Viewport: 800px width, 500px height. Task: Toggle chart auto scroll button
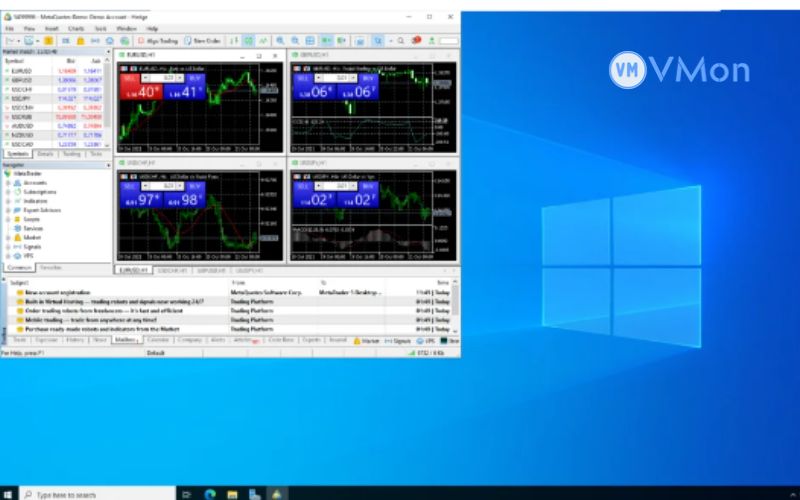327,41
